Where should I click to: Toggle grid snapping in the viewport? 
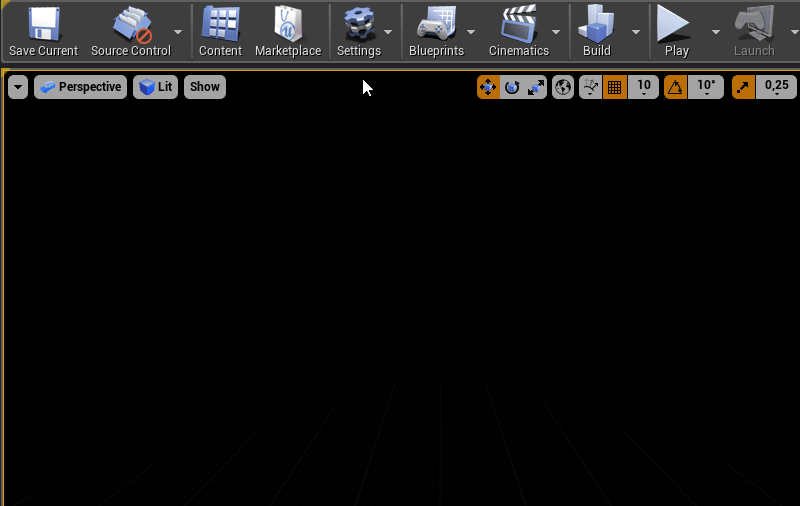[614, 87]
